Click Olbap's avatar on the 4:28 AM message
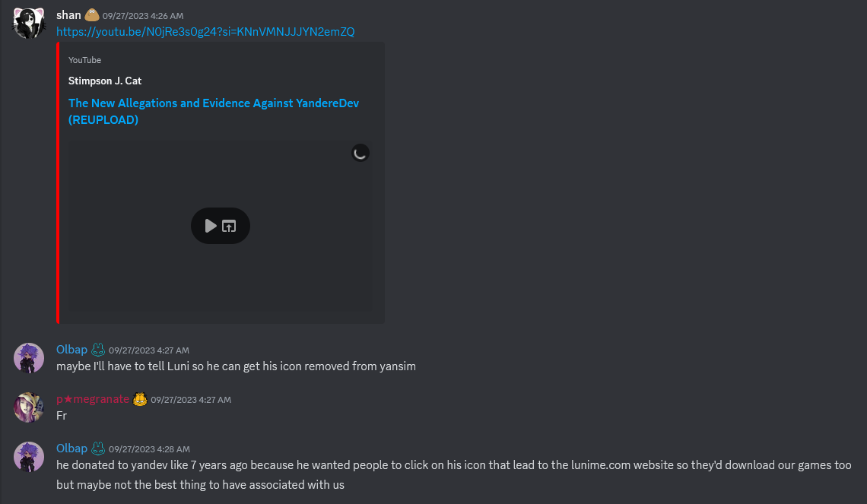Image resolution: width=867 pixels, height=504 pixels. click(x=29, y=456)
